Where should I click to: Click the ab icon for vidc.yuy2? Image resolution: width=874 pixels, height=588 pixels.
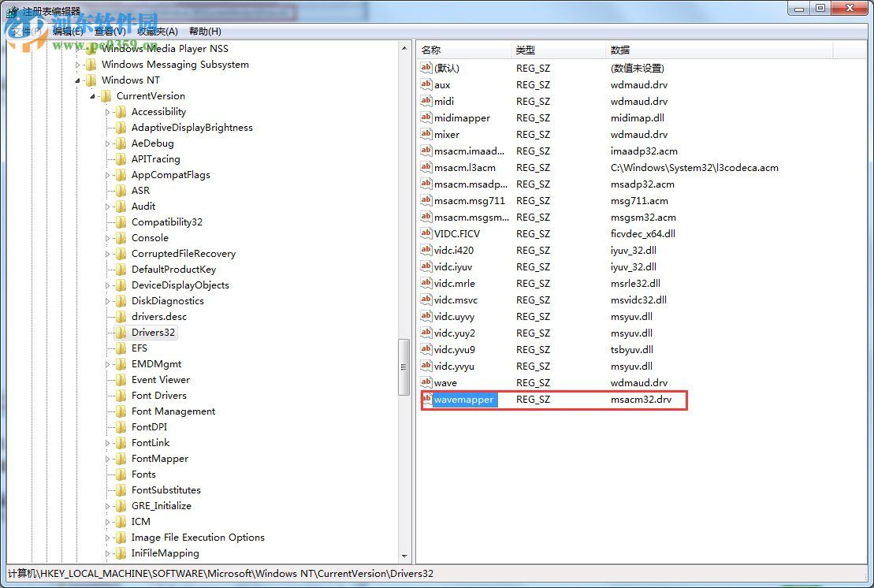click(x=426, y=333)
